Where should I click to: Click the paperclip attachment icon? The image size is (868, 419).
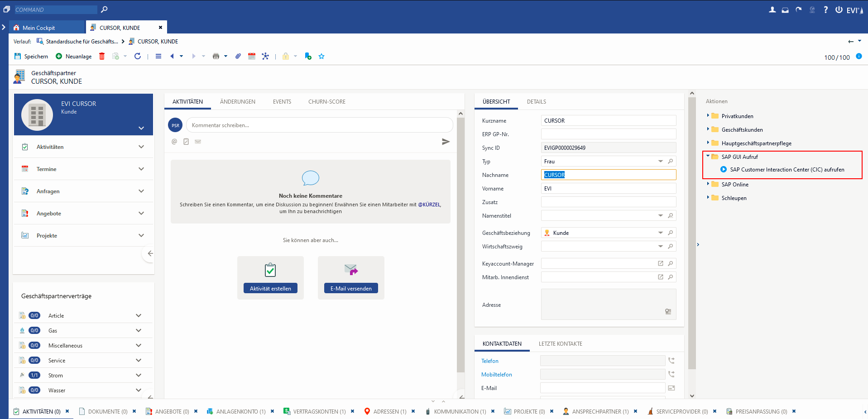(238, 56)
